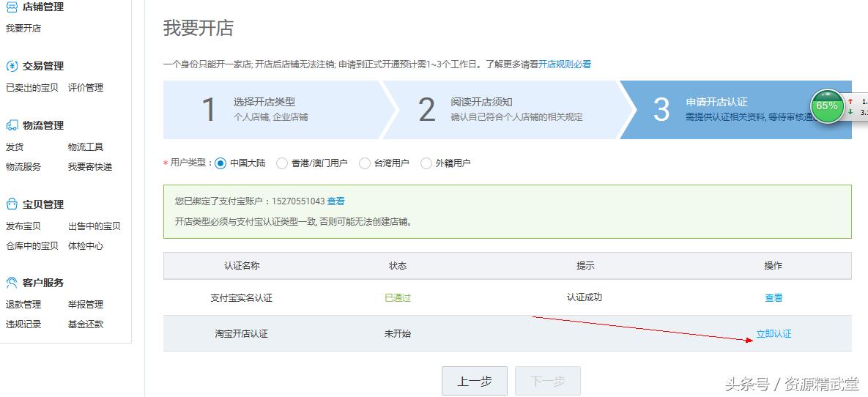The height and width of the screenshot is (397, 868).
Task: Click the 状态 column header
Action: point(398,266)
